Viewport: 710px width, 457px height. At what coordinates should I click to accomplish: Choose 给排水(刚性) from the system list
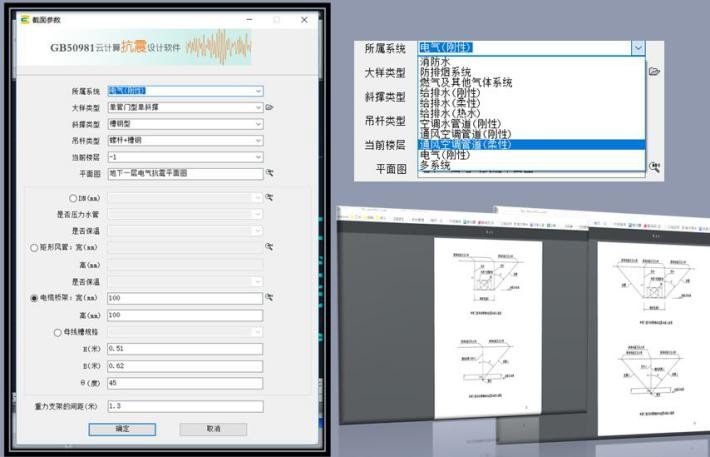click(531, 93)
